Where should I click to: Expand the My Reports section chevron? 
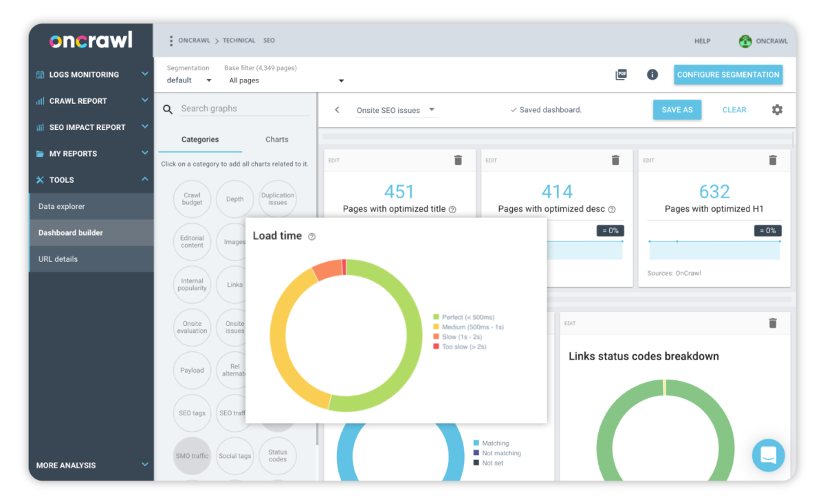pyautogui.click(x=144, y=153)
